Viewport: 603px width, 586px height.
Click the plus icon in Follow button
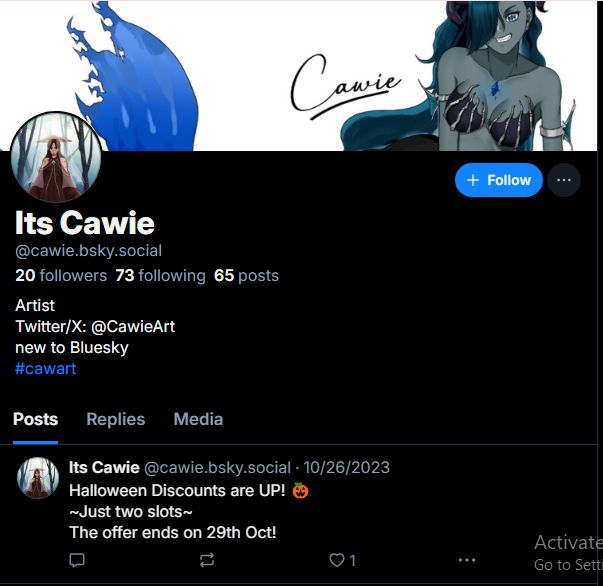tap(473, 180)
